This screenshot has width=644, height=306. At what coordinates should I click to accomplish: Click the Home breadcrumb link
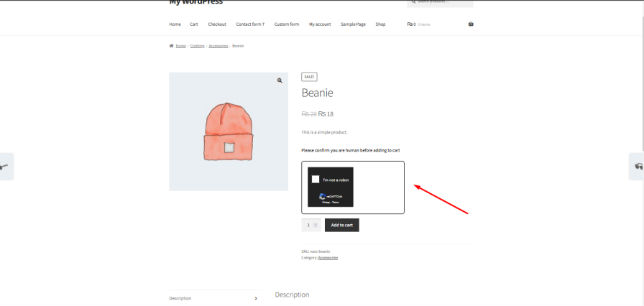tap(180, 46)
